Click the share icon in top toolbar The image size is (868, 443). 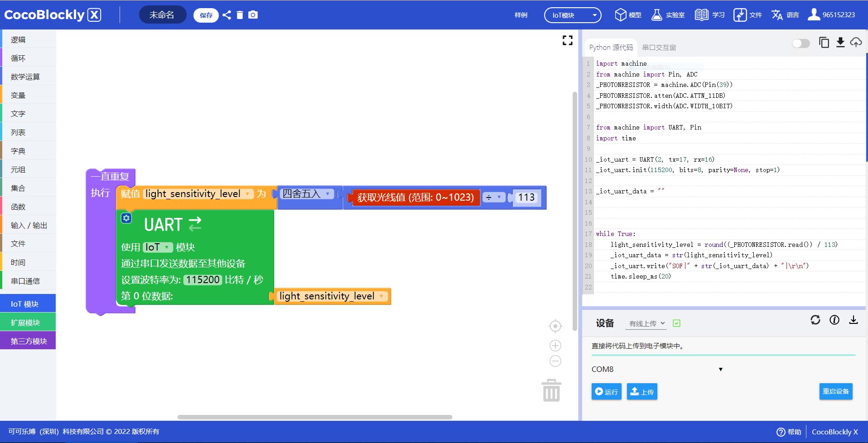(227, 15)
